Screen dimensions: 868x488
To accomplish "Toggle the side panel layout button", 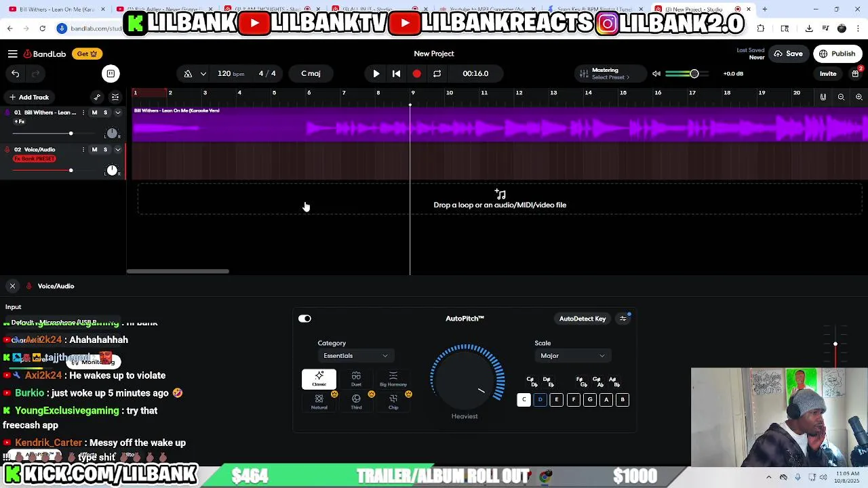I will (x=111, y=74).
